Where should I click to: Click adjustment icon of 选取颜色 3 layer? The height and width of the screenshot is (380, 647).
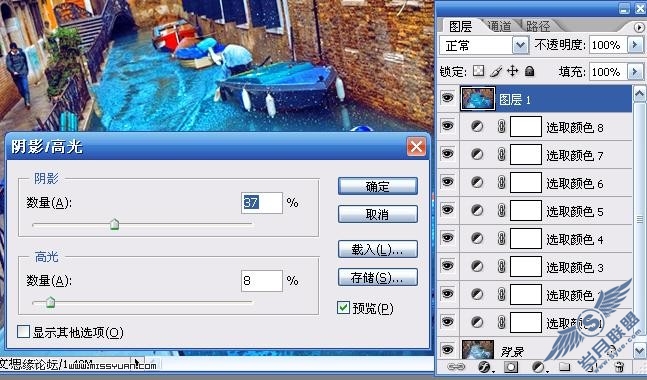pos(477,267)
